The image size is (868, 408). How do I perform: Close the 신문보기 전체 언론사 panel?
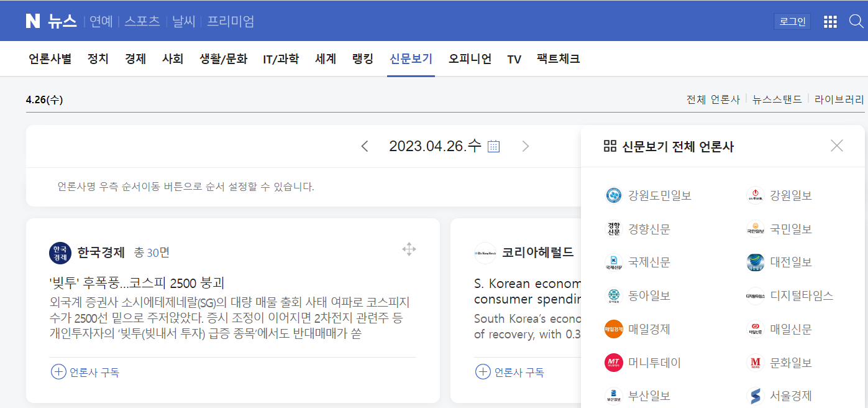[837, 146]
